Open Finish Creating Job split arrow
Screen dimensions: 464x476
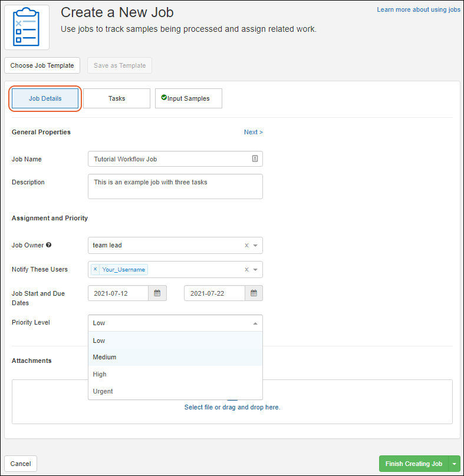coord(453,464)
